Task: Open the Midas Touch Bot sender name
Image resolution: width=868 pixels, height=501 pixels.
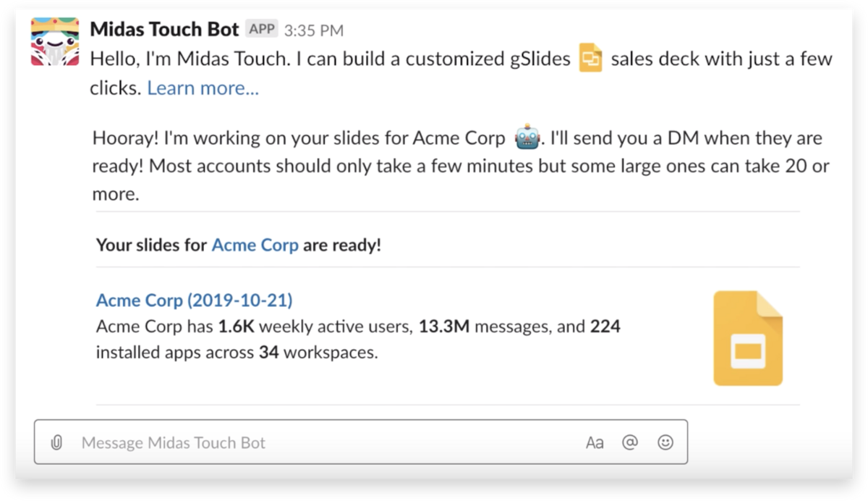Action: 164,30
